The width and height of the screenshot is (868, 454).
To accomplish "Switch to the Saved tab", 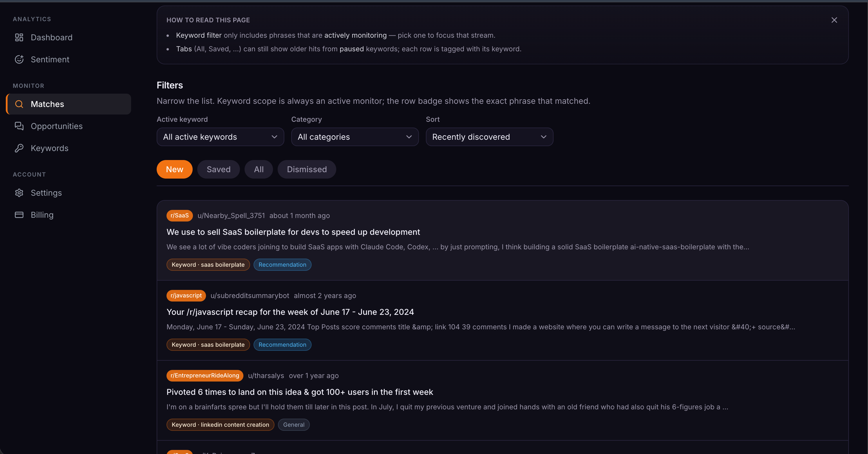I will click(x=218, y=169).
